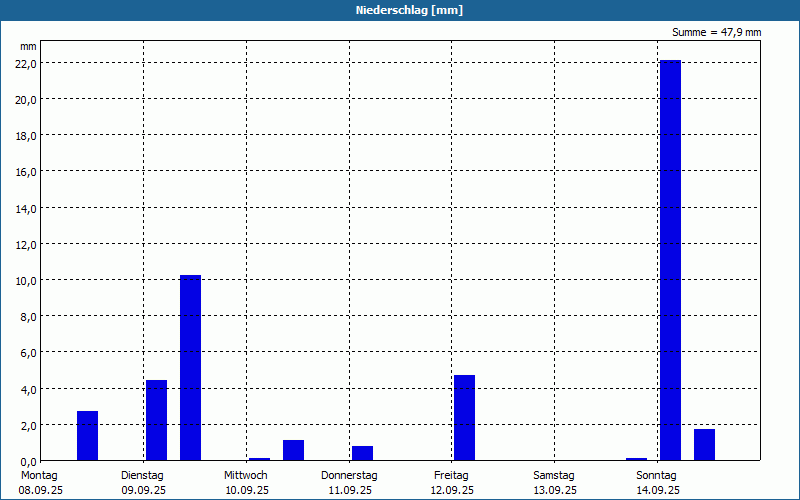Click the 10 mm bar on Dienstag
Viewport: 800px width, 500px height.
(190, 368)
